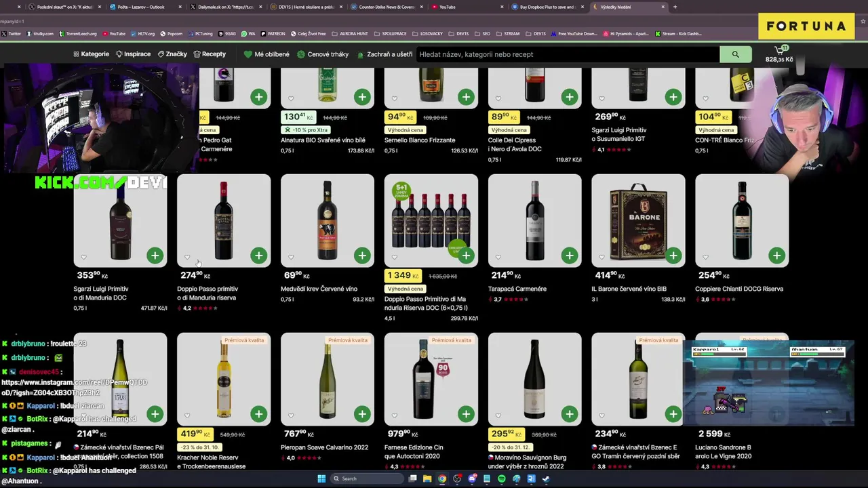
Task: Open the Windows Start menu
Action: pyautogui.click(x=321, y=479)
